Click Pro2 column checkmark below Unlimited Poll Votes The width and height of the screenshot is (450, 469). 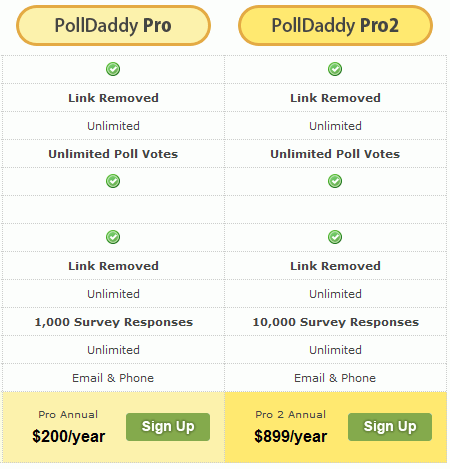335,181
